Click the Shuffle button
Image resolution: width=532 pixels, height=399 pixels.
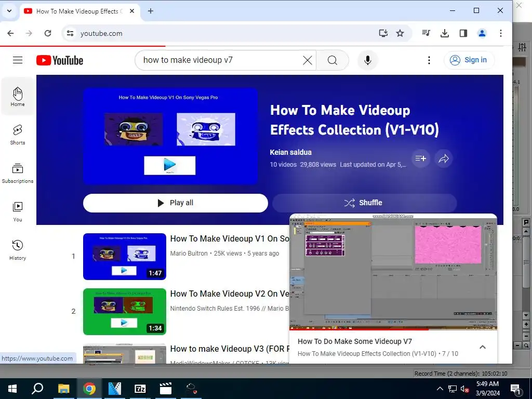[x=364, y=203]
